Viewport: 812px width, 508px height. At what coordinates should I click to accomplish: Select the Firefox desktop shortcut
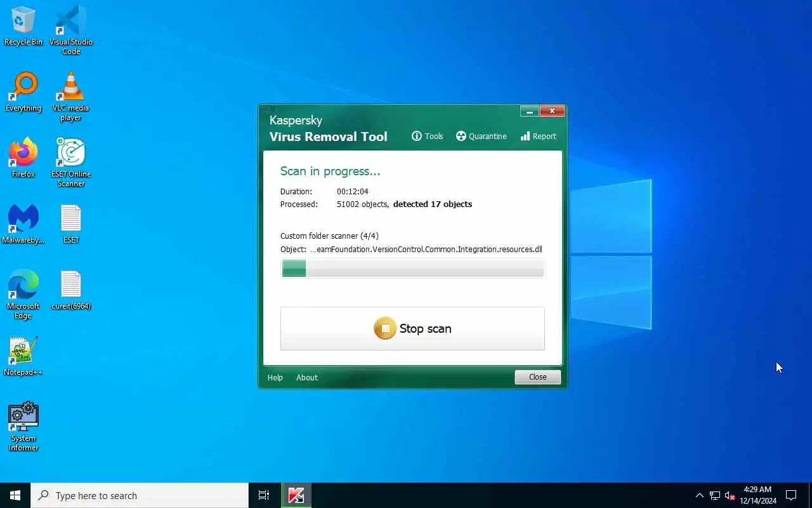(x=23, y=158)
